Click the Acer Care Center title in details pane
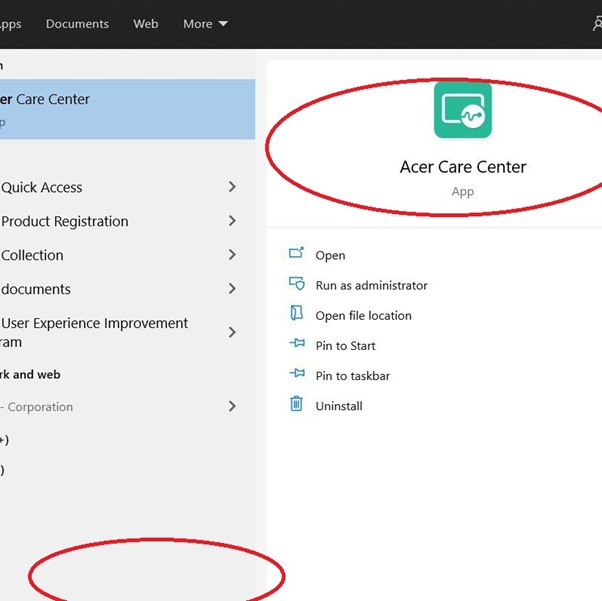Image resolution: width=602 pixels, height=601 pixels. 462,167
